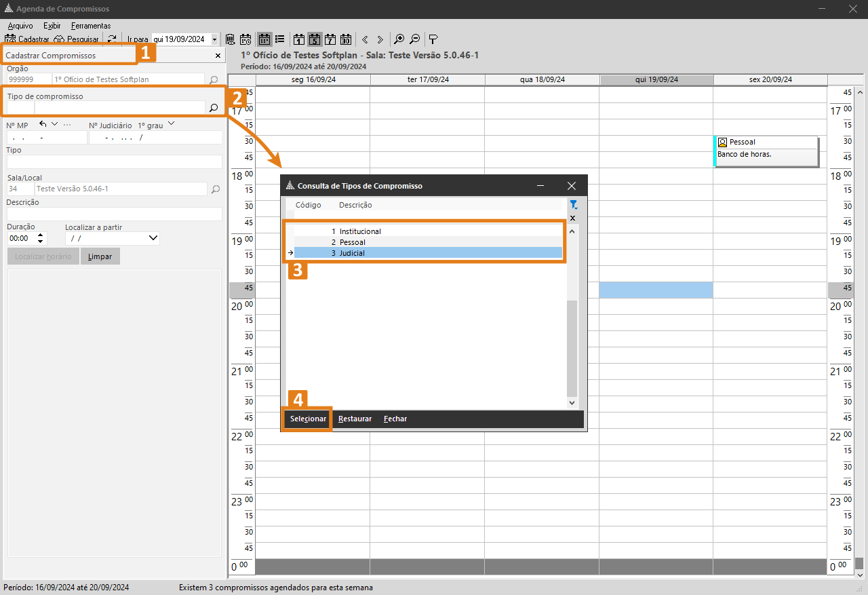Click the Tipo de compromisso code field

point(20,107)
